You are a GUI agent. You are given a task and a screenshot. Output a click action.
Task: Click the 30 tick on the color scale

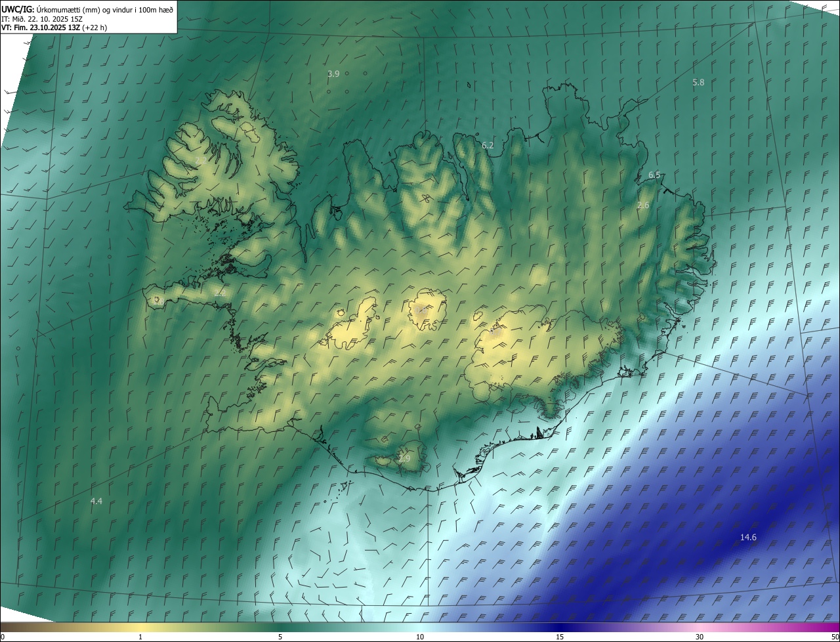point(700,637)
